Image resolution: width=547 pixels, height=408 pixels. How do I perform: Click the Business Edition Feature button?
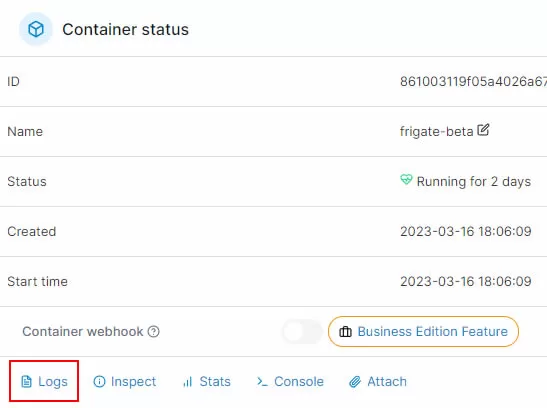(423, 332)
